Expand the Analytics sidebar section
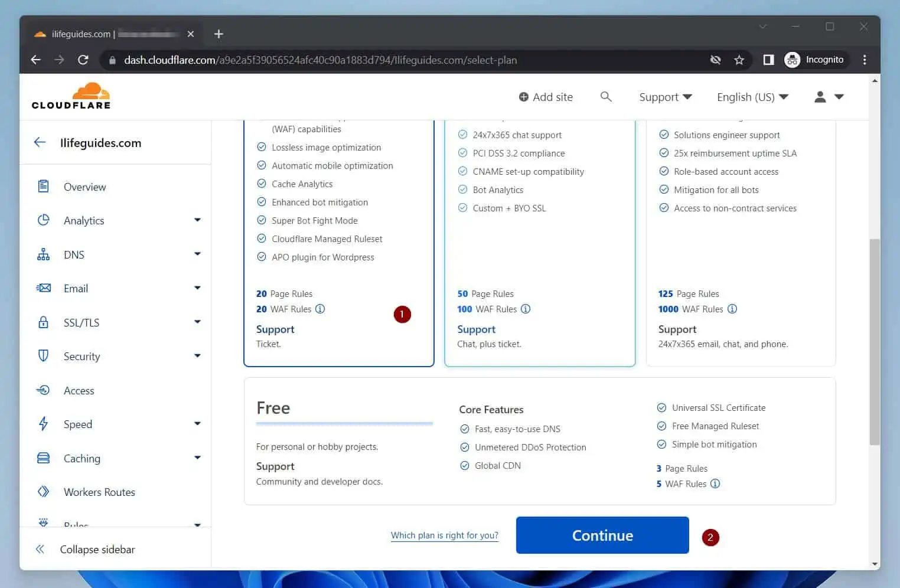The width and height of the screenshot is (900, 588). 198,220
